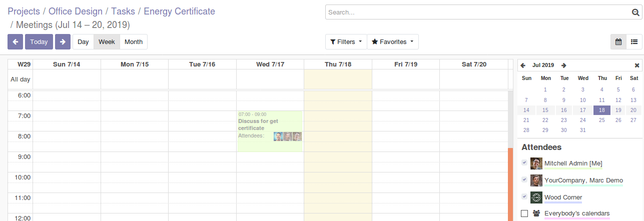Go to next month in mini calendar
Viewport: 644px width, 221px height.
coord(564,65)
